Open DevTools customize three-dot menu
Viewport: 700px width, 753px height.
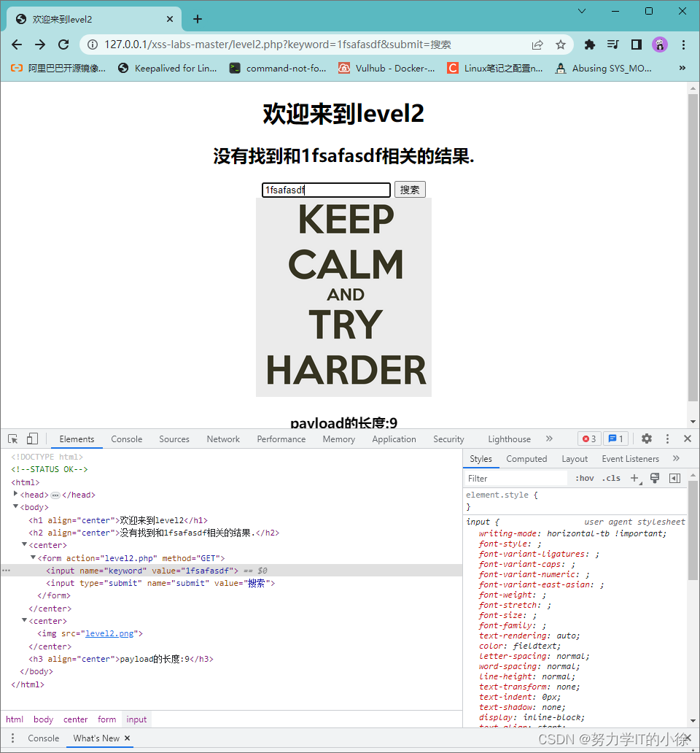(x=667, y=439)
